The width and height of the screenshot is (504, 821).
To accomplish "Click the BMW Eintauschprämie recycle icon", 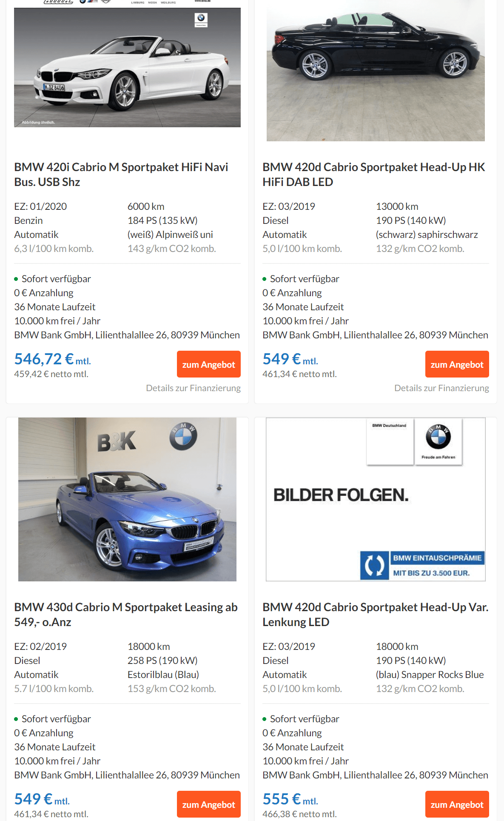I will (374, 565).
